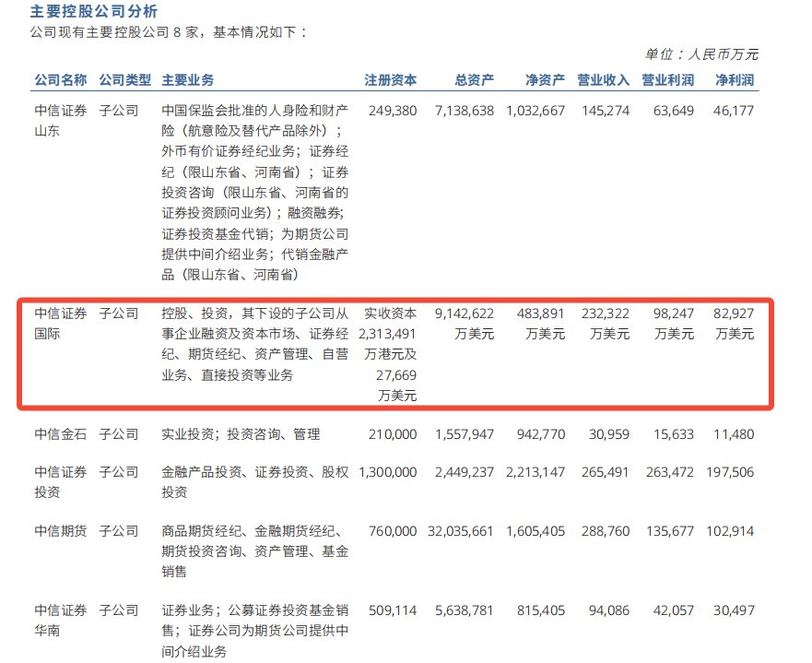Click the column header 总资产

coord(475,80)
